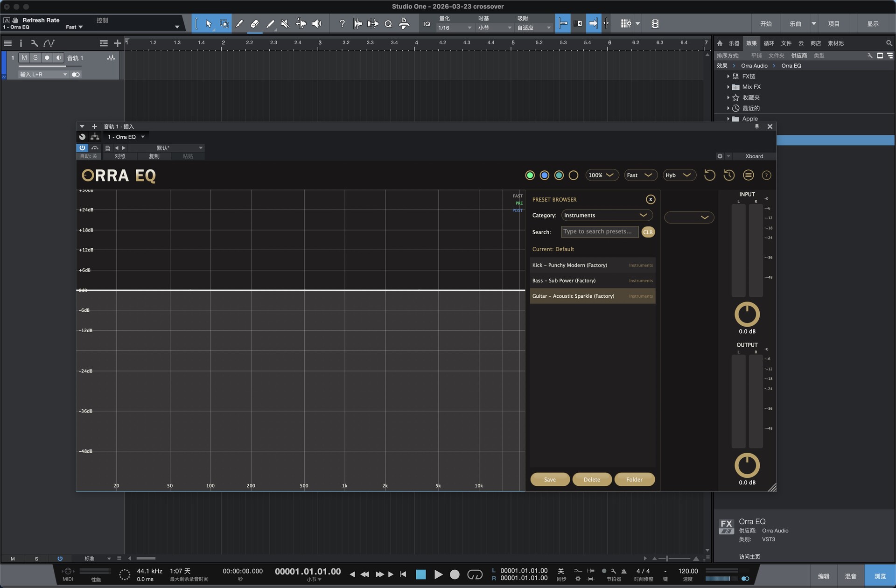896x588 pixels.
Task: Open the Orra EQ help icon
Action: [766, 175]
